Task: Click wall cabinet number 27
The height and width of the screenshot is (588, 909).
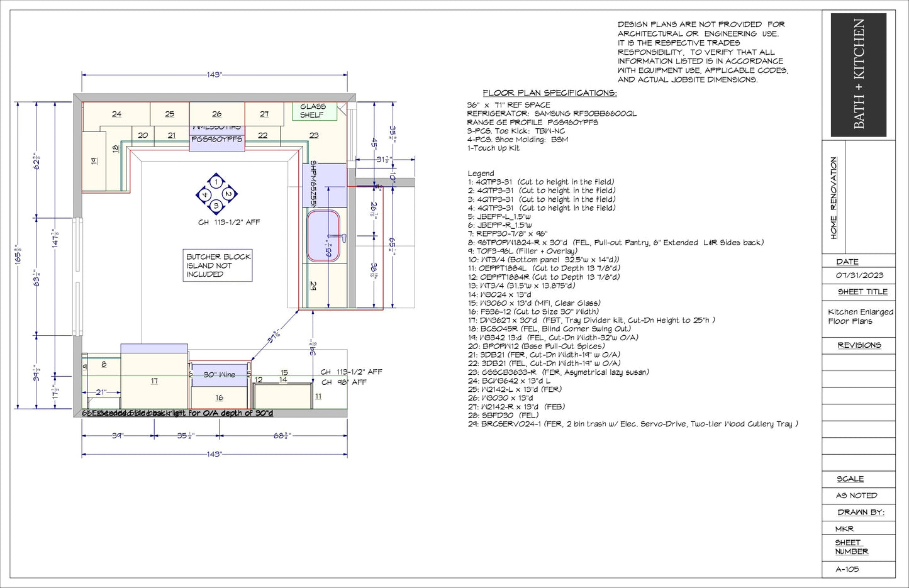Action: 264,114
